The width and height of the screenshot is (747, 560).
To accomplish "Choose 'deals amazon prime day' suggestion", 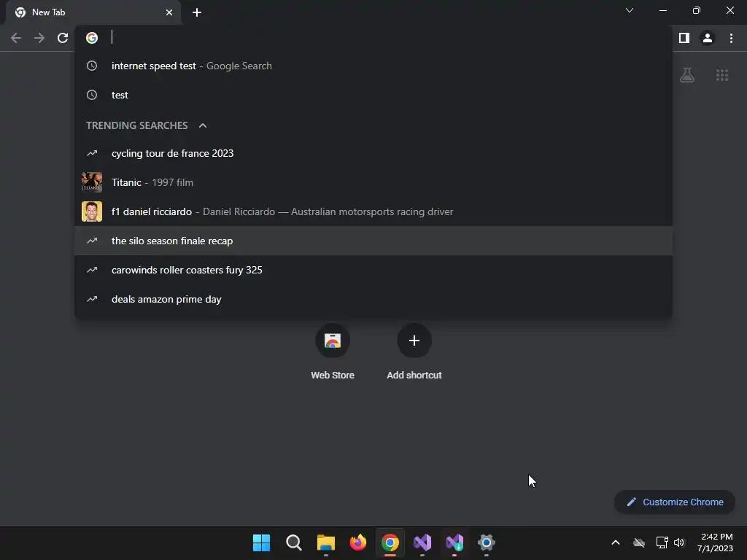I will [x=373, y=299].
